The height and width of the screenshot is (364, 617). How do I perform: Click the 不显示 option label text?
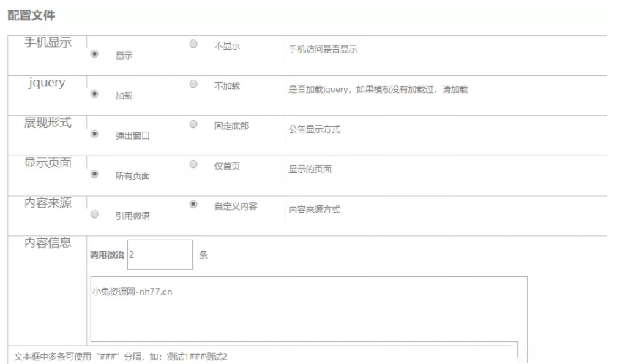click(x=227, y=46)
